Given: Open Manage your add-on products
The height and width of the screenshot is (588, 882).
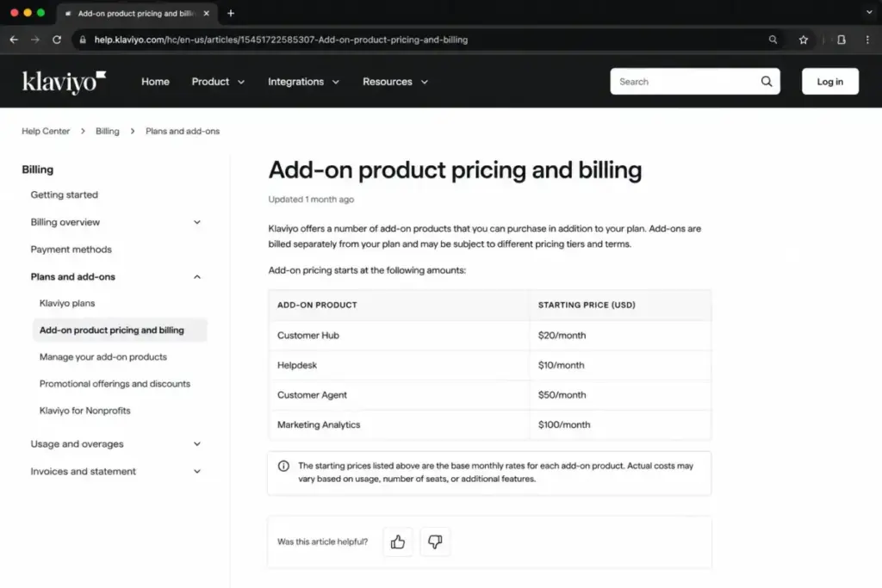Looking at the screenshot, I should pos(103,357).
